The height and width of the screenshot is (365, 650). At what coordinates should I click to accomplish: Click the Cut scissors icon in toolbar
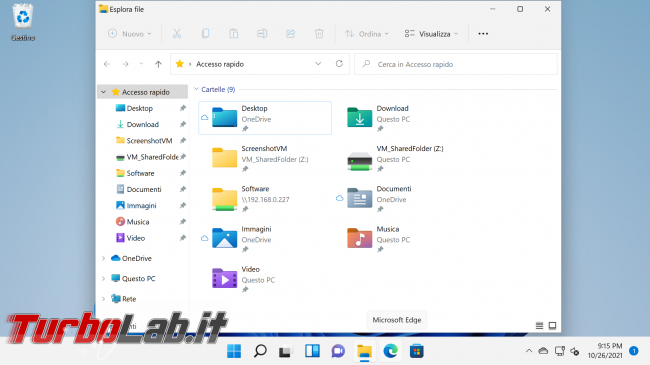tap(177, 34)
